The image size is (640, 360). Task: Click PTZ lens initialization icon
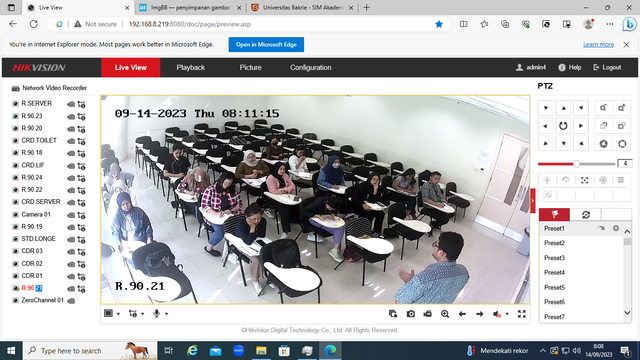603,180
